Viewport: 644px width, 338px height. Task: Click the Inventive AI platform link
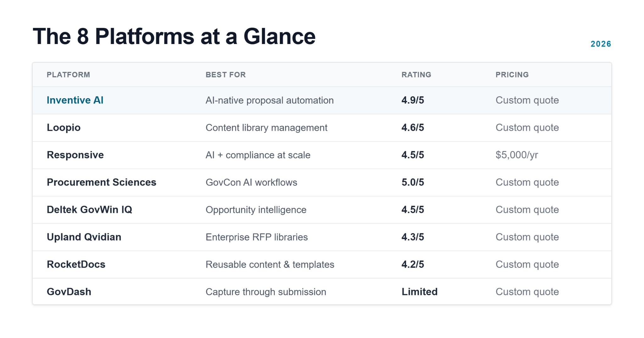point(75,100)
